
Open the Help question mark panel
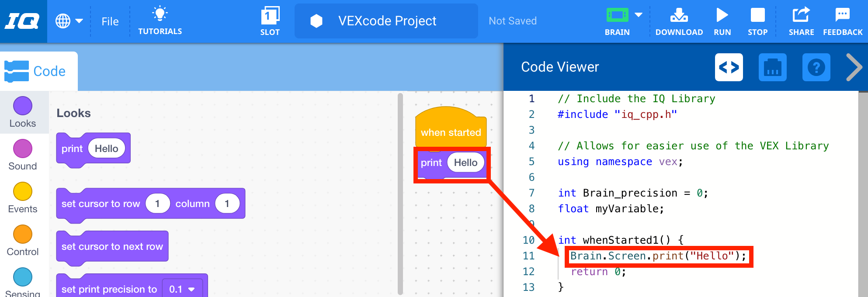816,67
